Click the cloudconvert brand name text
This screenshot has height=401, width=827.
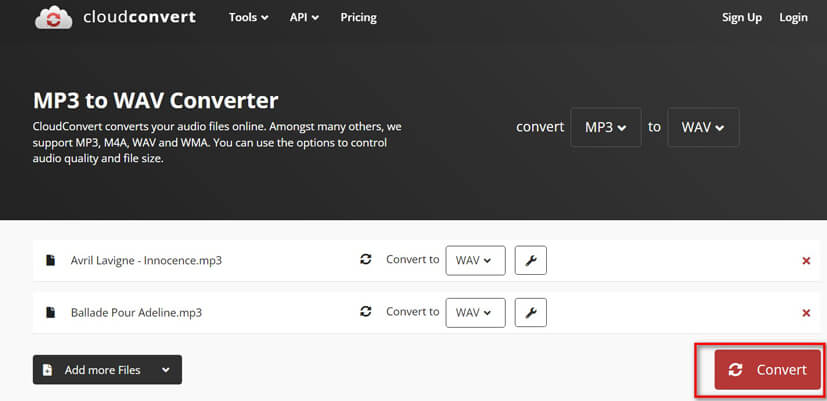coord(139,17)
